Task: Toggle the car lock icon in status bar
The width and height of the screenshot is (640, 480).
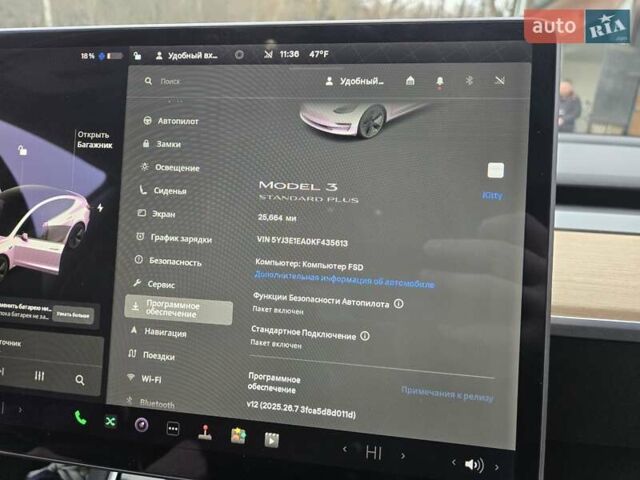Action: tap(135, 55)
